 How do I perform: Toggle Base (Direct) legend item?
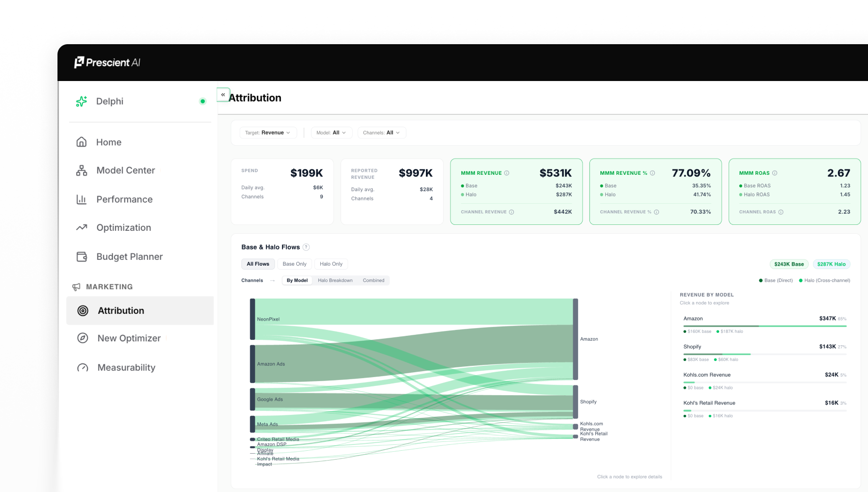point(776,280)
